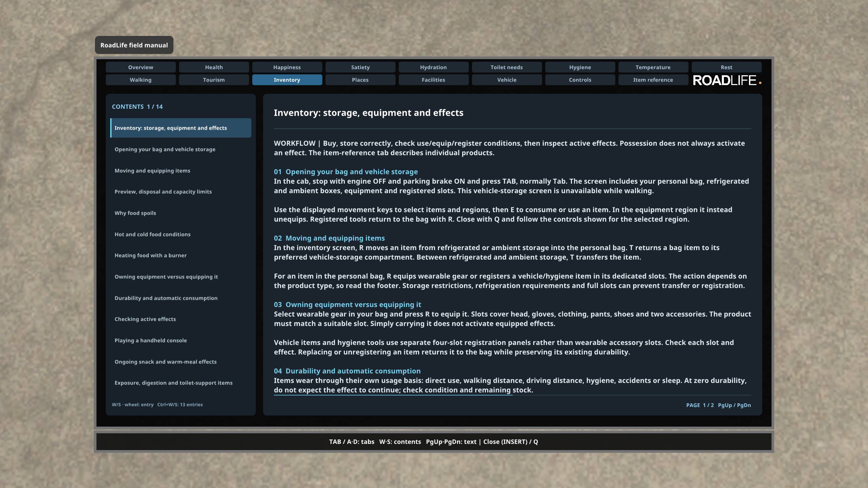
Task: Select 'Inventory: storage, equipment and effects' contents entry
Action: click(181, 128)
